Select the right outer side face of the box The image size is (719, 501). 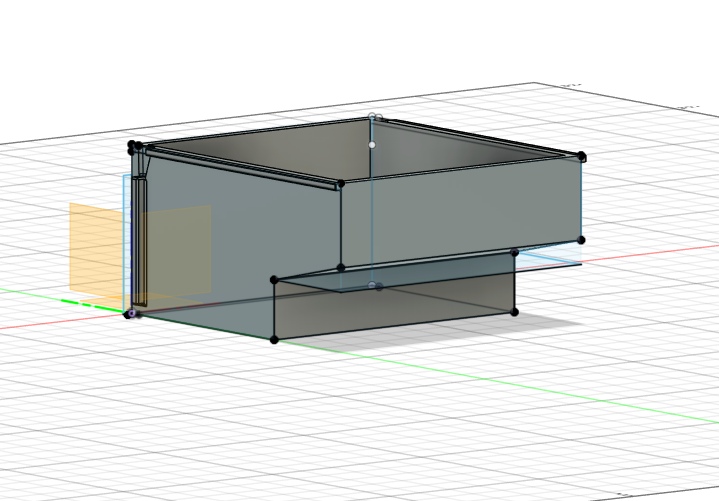coord(461,213)
